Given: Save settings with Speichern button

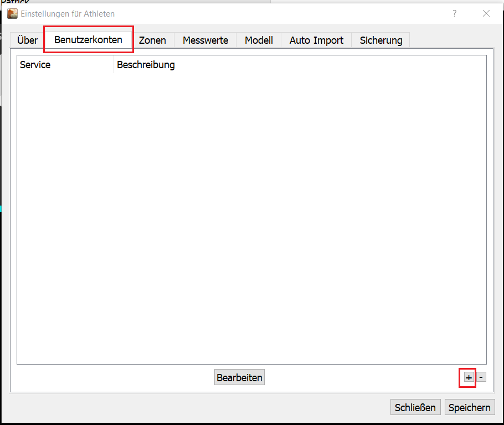Looking at the screenshot, I should point(469,407).
